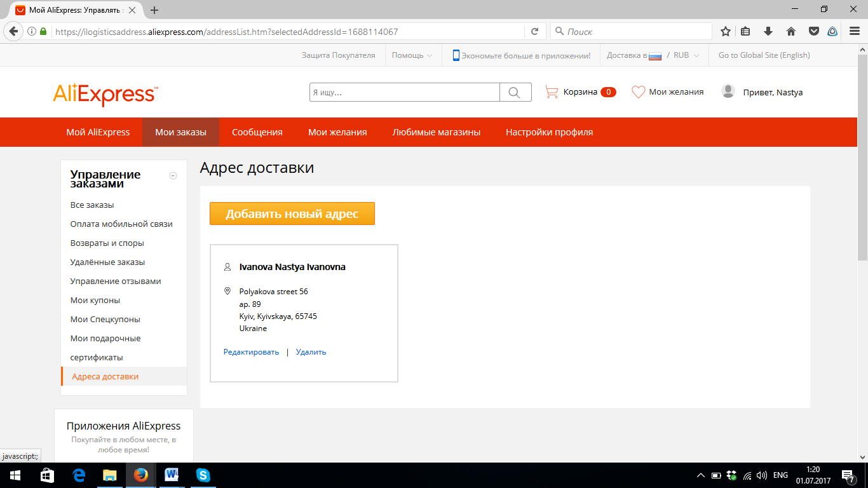Open the shopping cart icon
This screenshot has width=868, height=488.
(552, 92)
